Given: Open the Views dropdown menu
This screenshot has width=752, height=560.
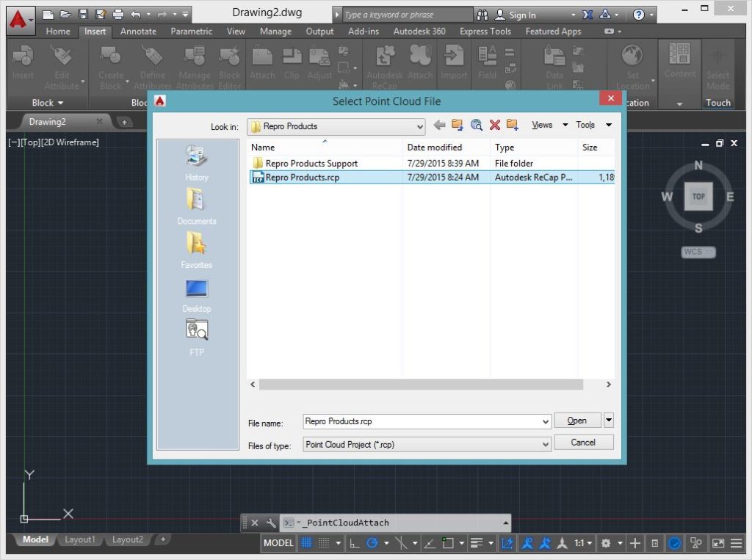Looking at the screenshot, I should tap(549, 125).
